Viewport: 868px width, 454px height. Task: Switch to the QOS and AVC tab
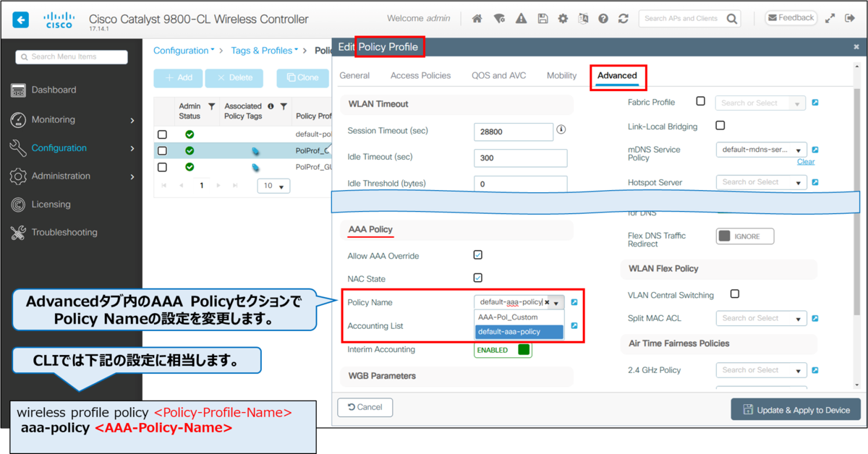498,75
